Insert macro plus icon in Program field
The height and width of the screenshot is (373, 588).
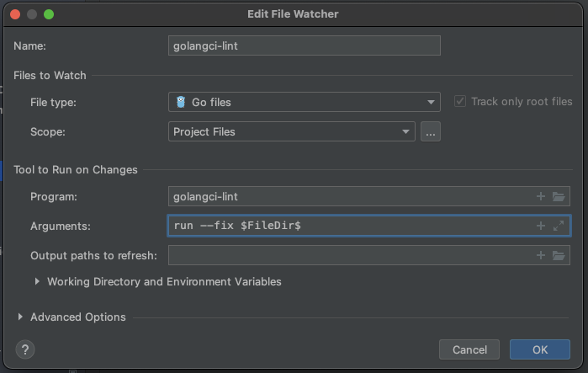540,196
